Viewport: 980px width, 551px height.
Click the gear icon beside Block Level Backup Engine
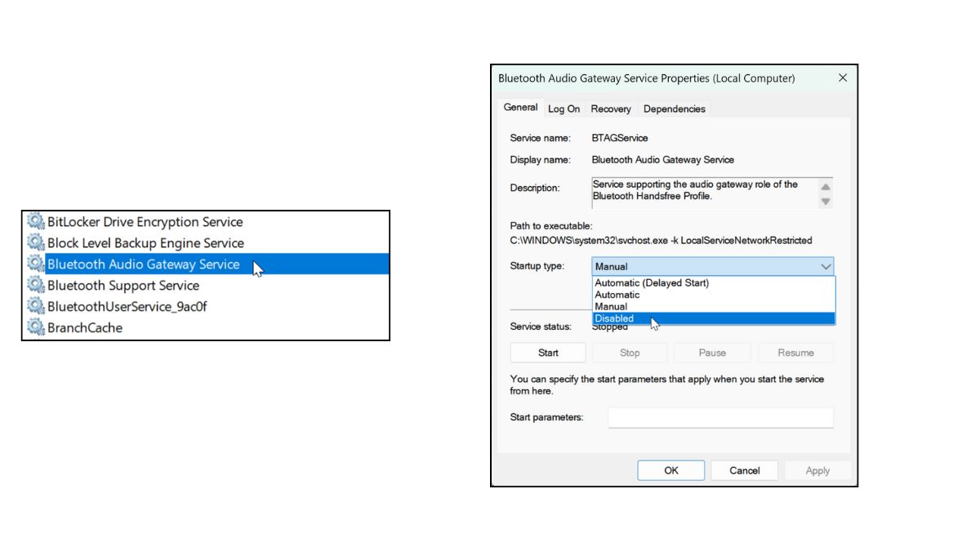[x=35, y=243]
